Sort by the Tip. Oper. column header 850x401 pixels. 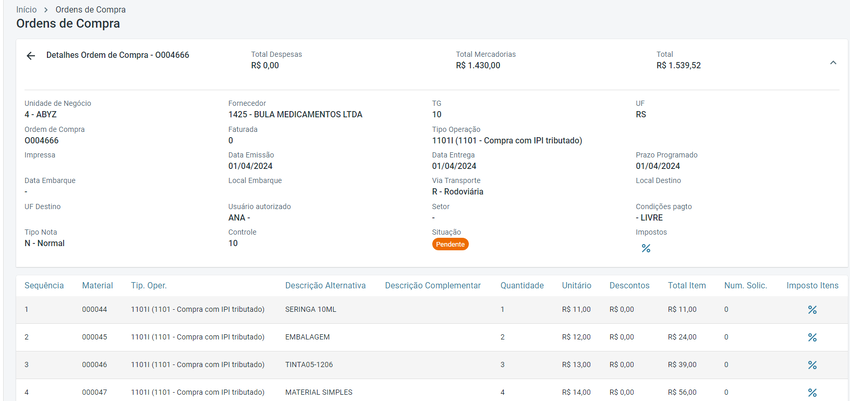(x=149, y=286)
